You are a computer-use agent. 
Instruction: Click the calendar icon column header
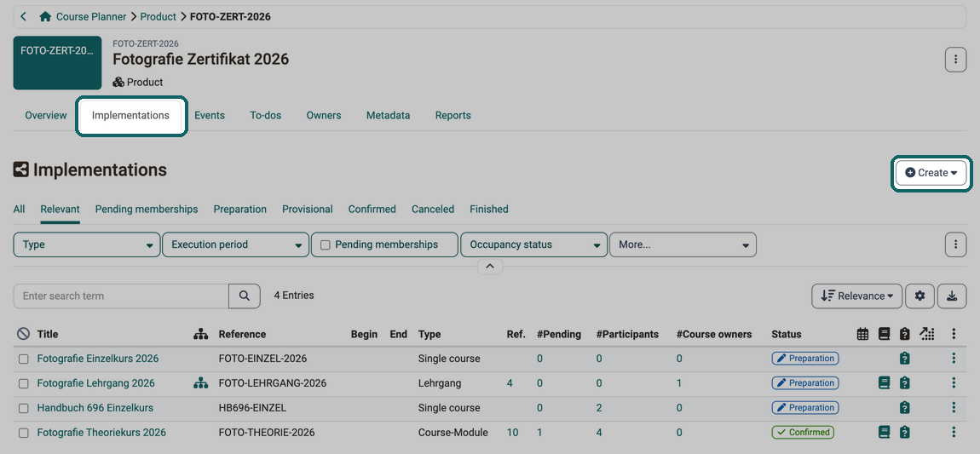coord(862,334)
